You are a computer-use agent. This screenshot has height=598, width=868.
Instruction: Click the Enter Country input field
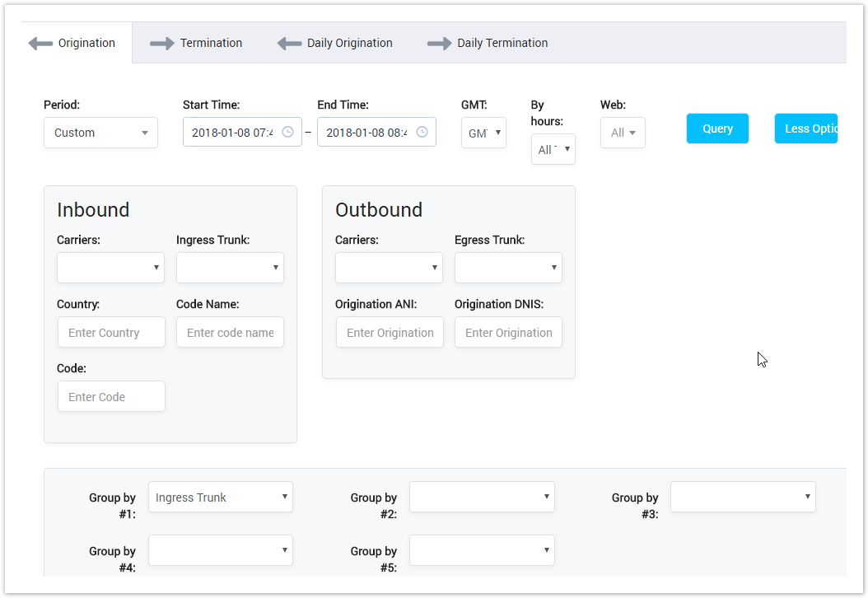[x=111, y=332]
